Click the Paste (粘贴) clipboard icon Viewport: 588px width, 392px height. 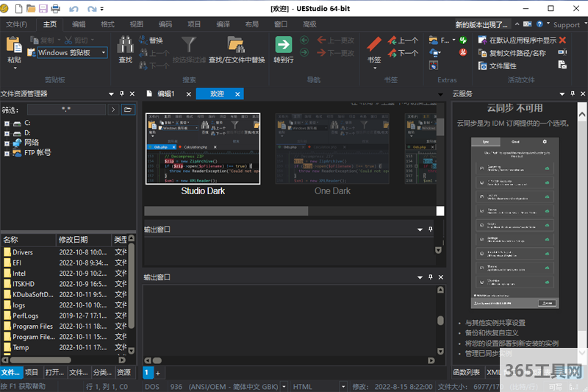[x=13, y=46]
